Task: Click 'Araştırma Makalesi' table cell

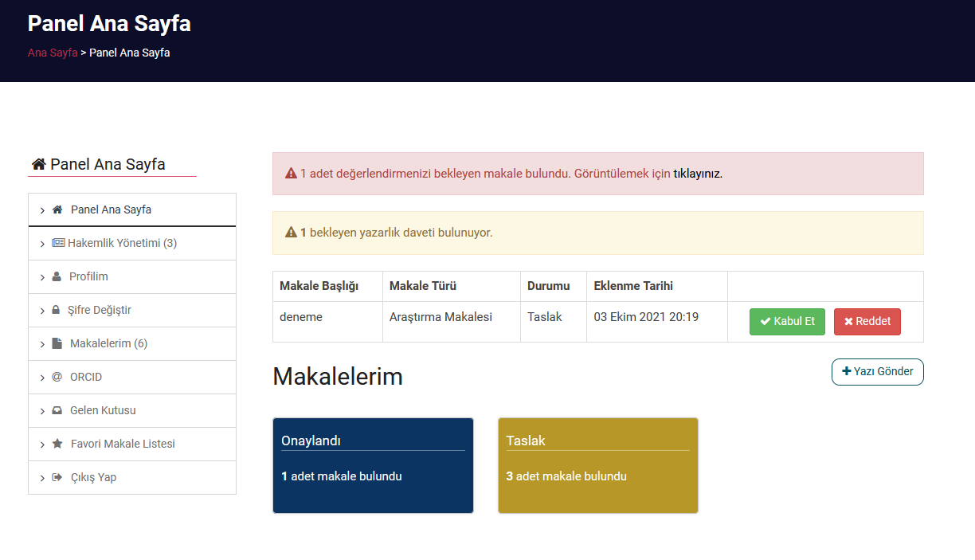Action: (452, 322)
